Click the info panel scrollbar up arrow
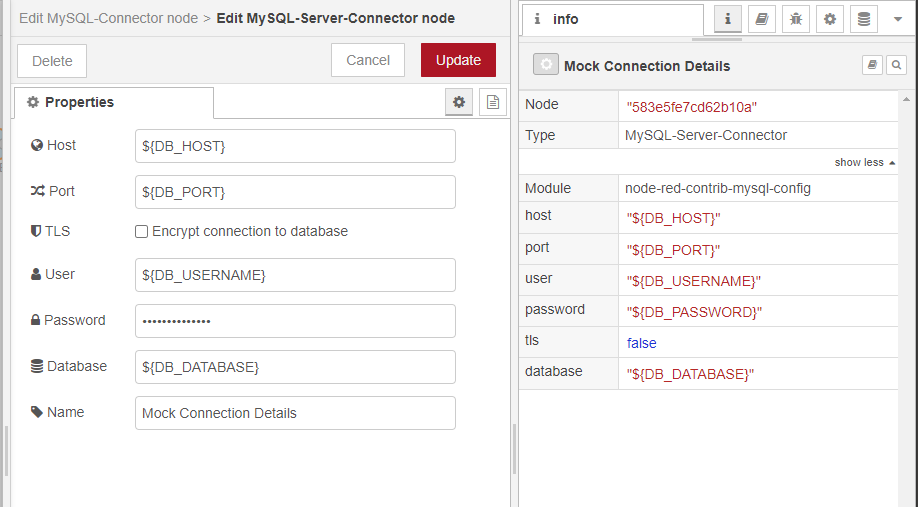 click(907, 100)
